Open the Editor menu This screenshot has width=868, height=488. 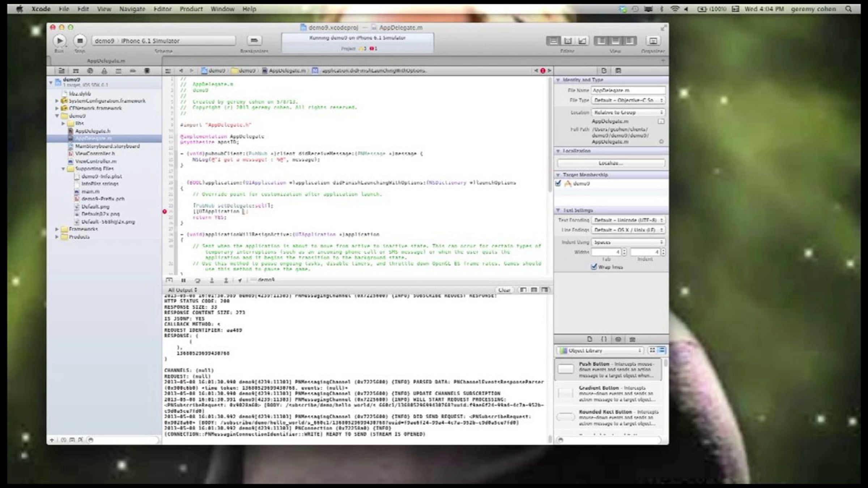(x=162, y=9)
